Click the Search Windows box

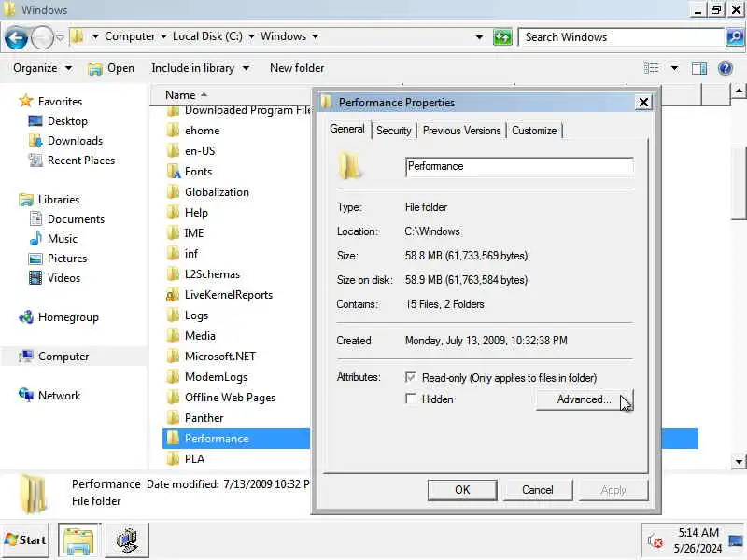click(622, 37)
